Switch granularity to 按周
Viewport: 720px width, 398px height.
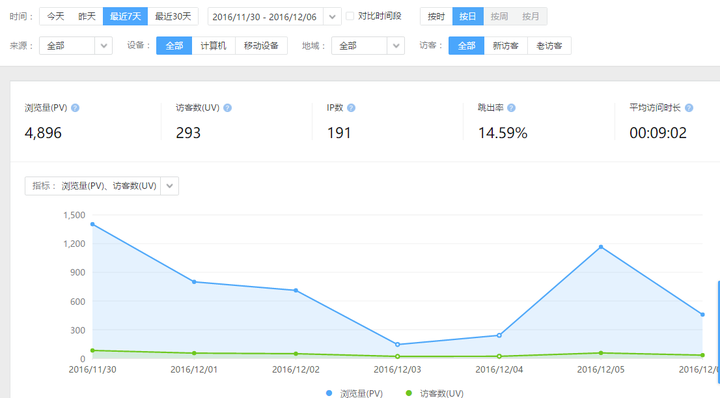pyautogui.click(x=499, y=17)
